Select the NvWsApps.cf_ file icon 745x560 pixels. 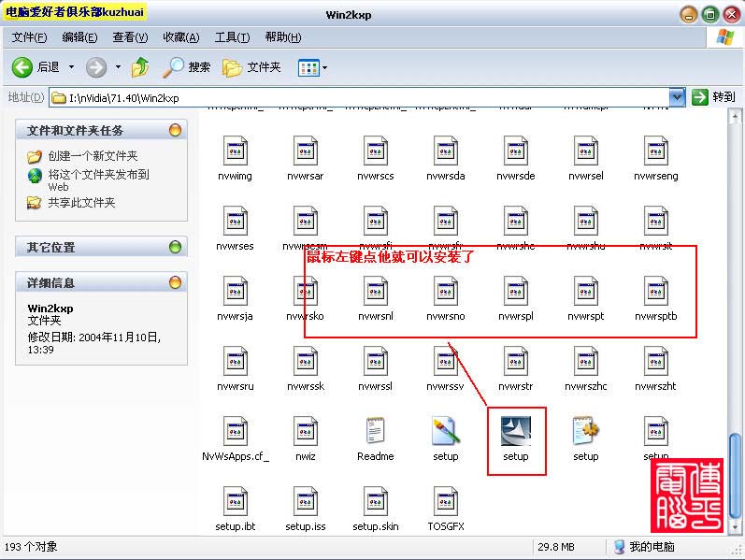pyautogui.click(x=236, y=431)
